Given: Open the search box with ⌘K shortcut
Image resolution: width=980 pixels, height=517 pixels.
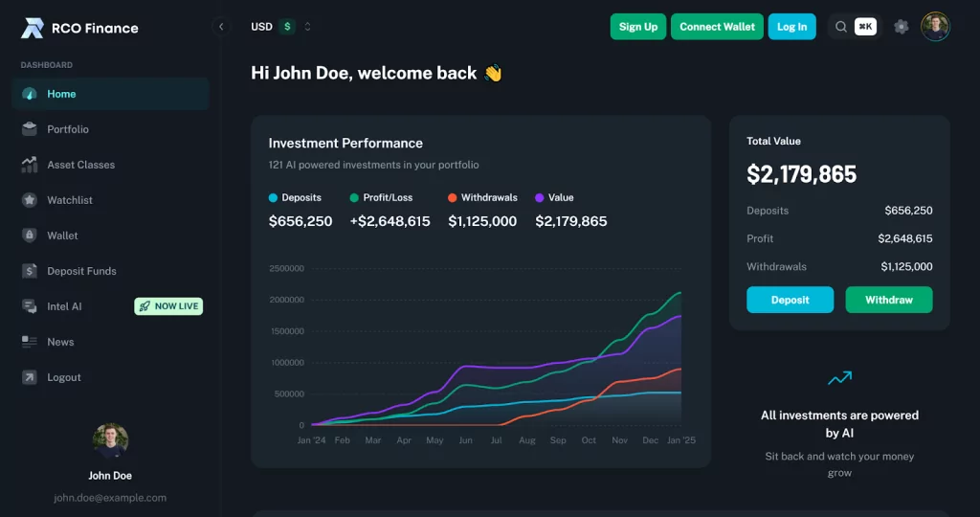Looking at the screenshot, I should tap(853, 27).
